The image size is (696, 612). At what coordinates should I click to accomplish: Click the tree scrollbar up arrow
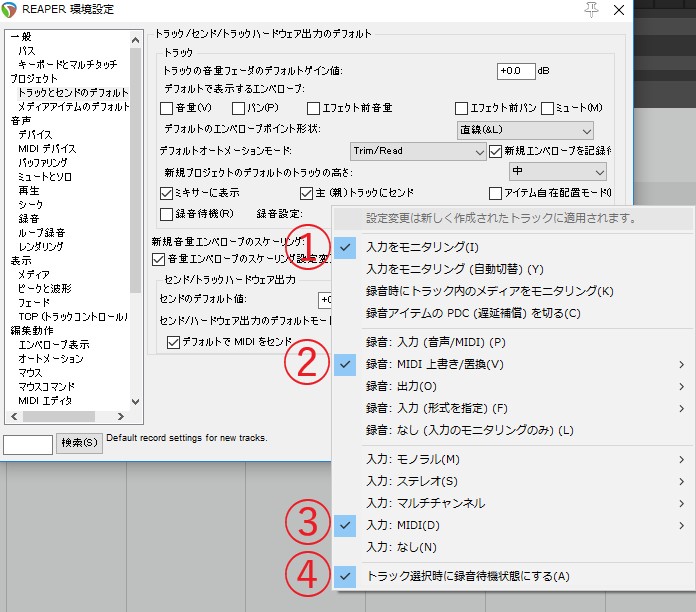coord(135,40)
